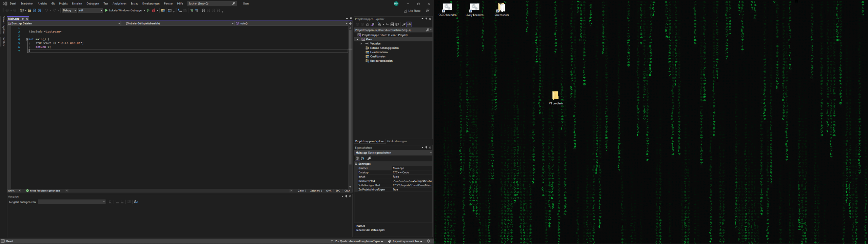868x244 pixels.
Task: Click Repository auswählen in status bar
Action: 405,241
